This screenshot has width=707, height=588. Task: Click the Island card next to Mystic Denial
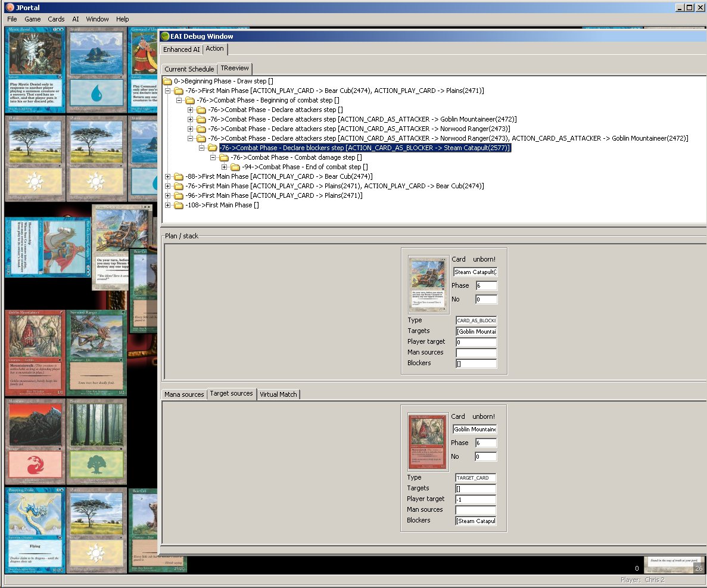point(96,70)
